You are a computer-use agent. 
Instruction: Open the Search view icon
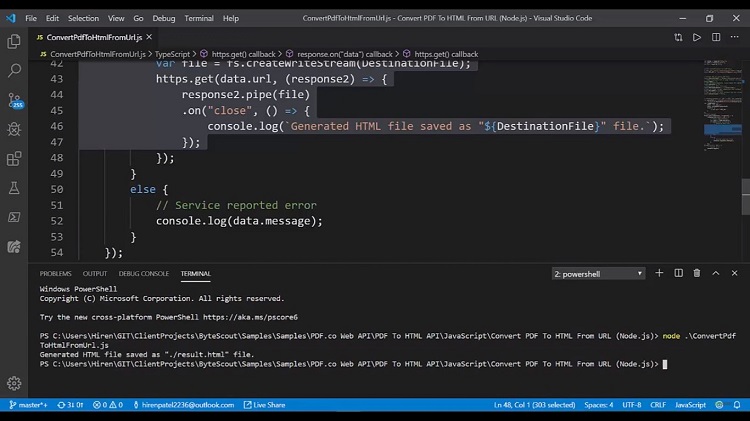click(x=14, y=71)
